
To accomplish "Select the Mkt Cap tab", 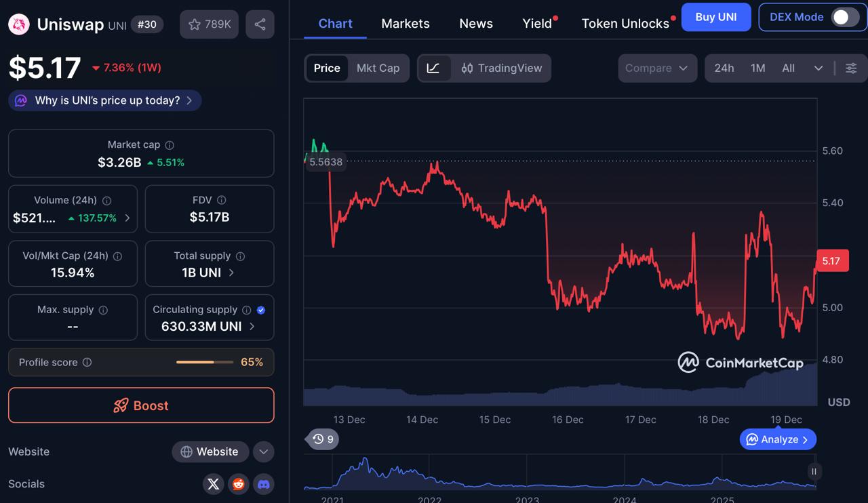I will 378,68.
